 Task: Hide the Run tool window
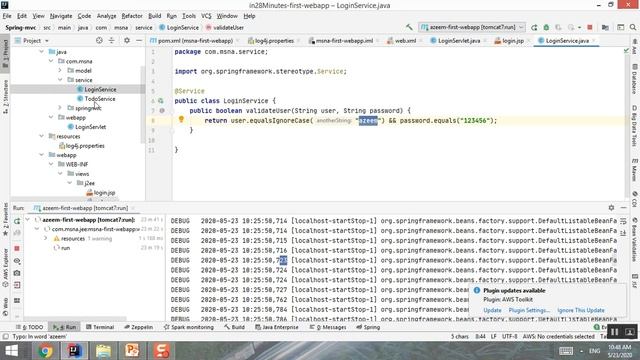pos(623,208)
